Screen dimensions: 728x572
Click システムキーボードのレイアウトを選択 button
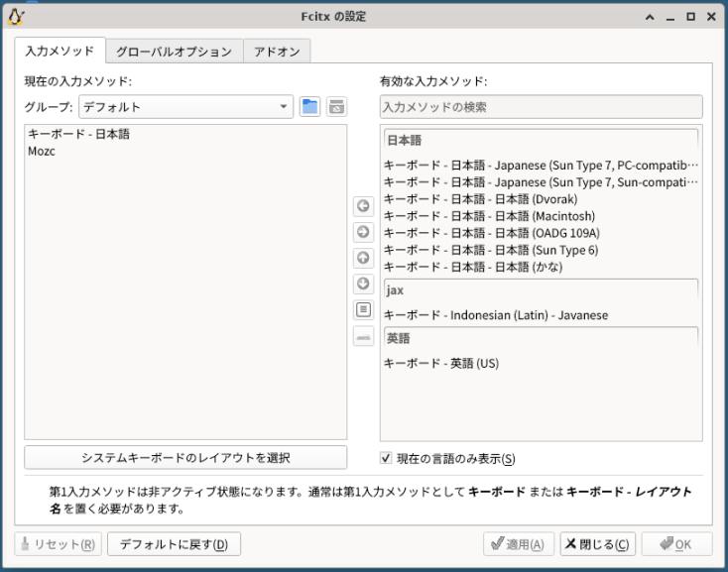pyautogui.click(x=185, y=457)
